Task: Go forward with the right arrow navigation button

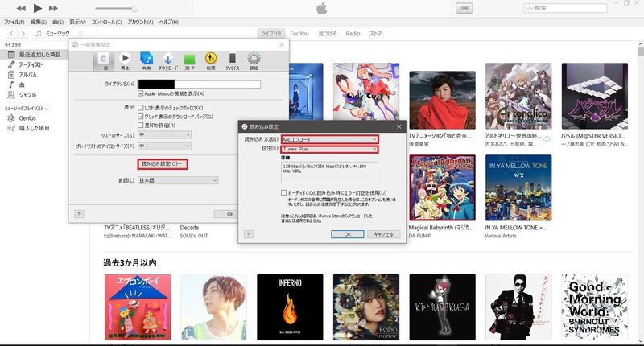Action: tap(23, 33)
